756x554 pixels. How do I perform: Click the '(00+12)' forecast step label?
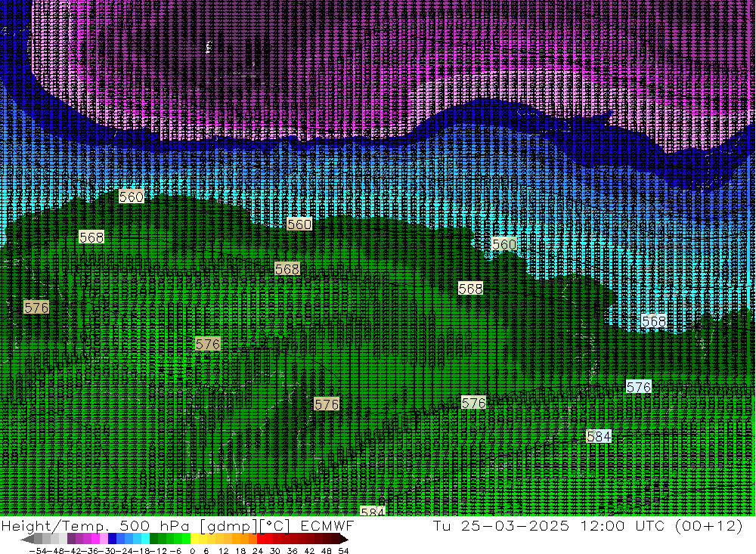click(709, 525)
